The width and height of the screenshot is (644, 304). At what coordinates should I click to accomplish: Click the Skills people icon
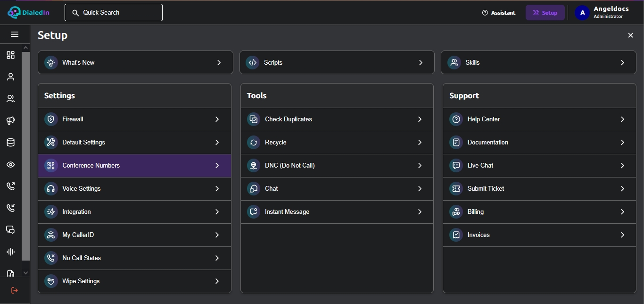click(454, 62)
